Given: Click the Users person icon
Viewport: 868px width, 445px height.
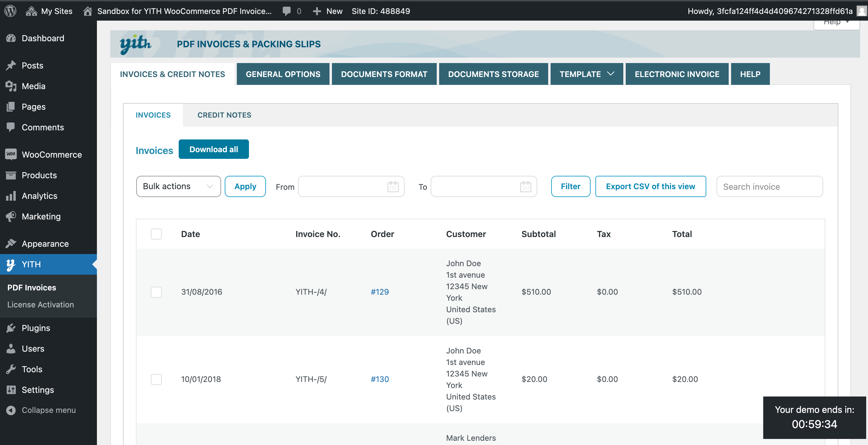Looking at the screenshot, I should (11, 349).
